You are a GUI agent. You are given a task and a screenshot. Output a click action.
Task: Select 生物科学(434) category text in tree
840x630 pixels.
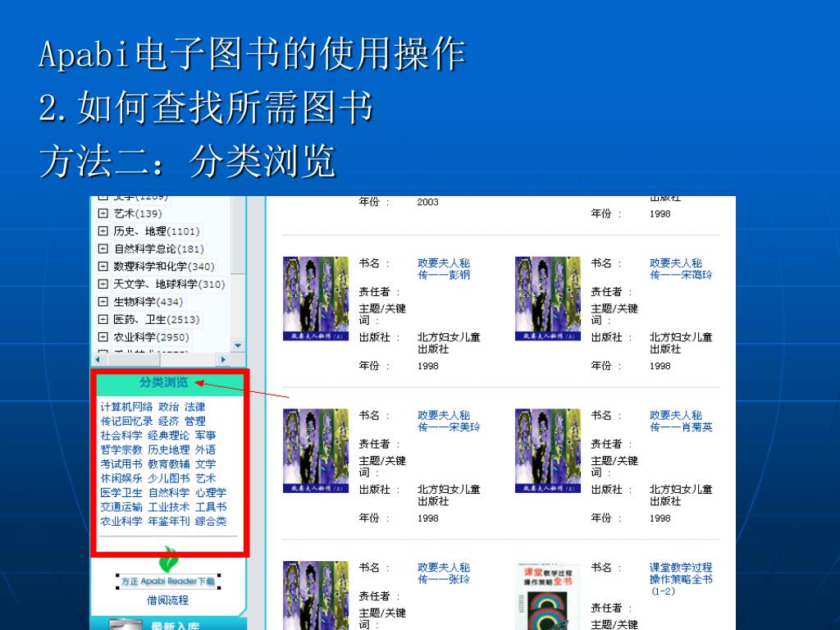coord(148,302)
